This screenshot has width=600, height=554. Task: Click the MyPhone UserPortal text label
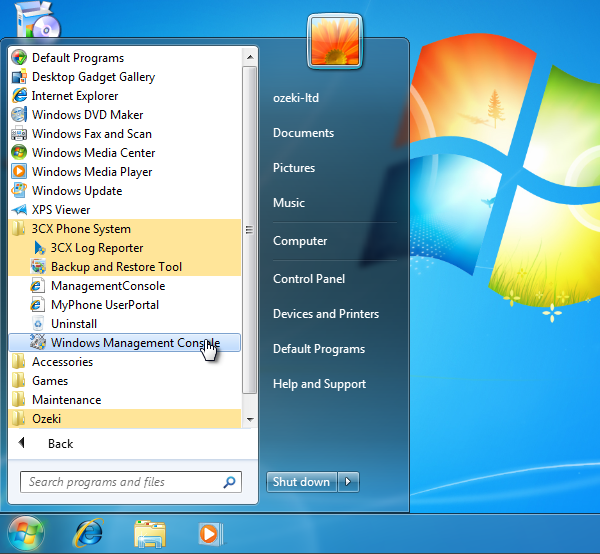pyautogui.click(x=105, y=305)
